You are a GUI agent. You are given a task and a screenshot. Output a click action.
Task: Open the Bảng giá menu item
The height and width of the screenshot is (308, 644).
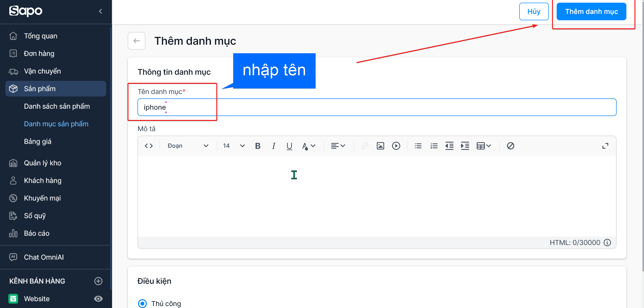(38, 141)
